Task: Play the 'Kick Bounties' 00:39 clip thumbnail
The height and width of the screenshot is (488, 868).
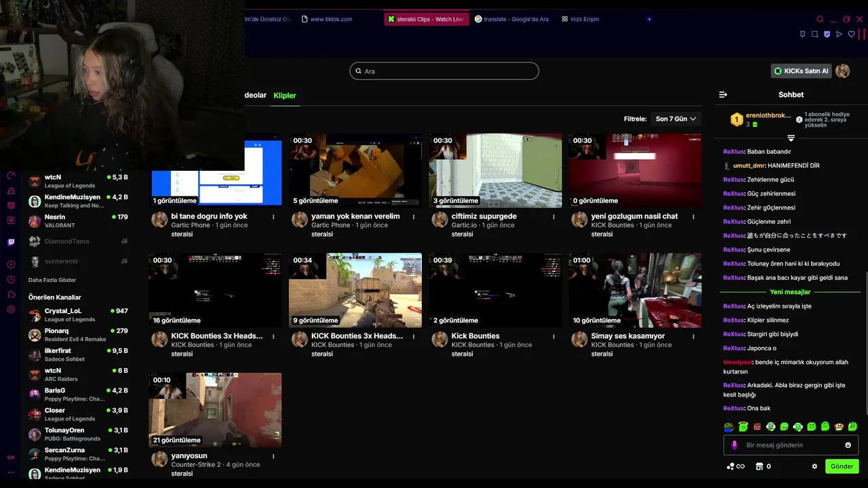Action: [x=495, y=289]
